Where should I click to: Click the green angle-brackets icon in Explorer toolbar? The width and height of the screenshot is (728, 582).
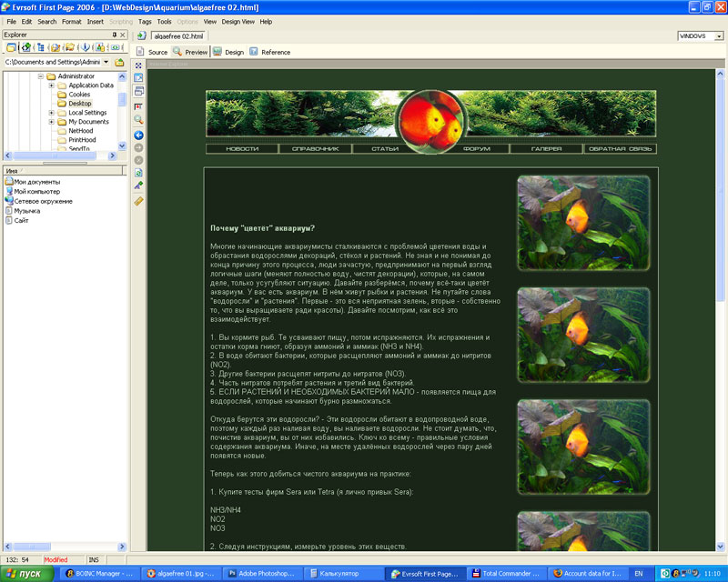tap(115, 47)
